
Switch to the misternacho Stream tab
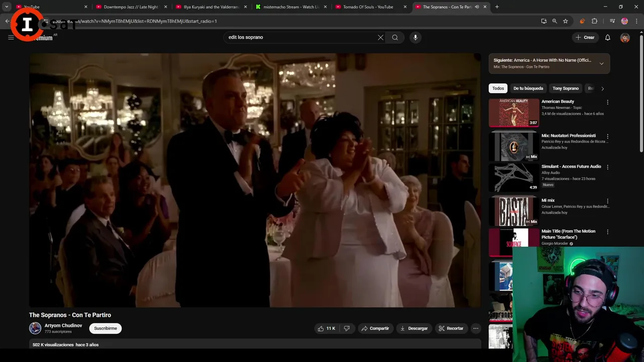pyautogui.click(x=291, y=7)
